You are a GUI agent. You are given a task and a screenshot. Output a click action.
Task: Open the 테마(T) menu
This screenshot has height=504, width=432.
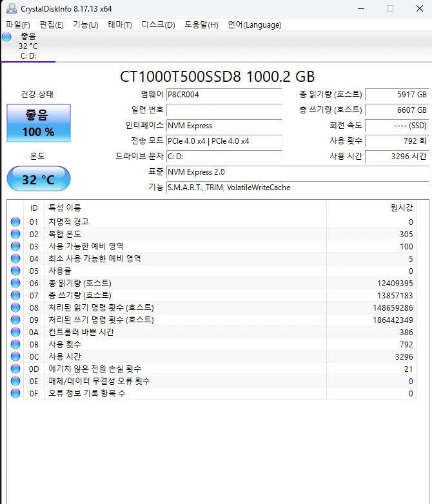click(120, 24)
